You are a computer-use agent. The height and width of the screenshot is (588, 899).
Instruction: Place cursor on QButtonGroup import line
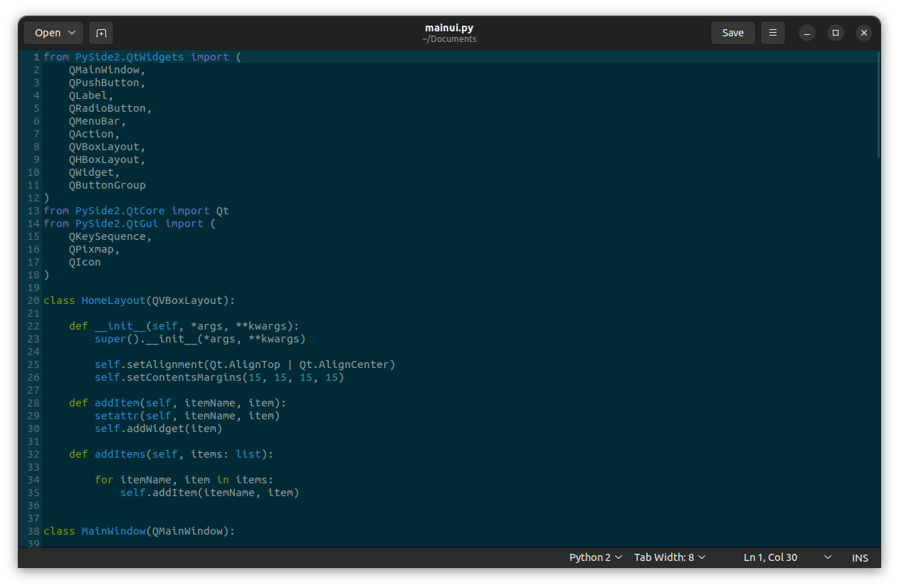click(107, 185)
